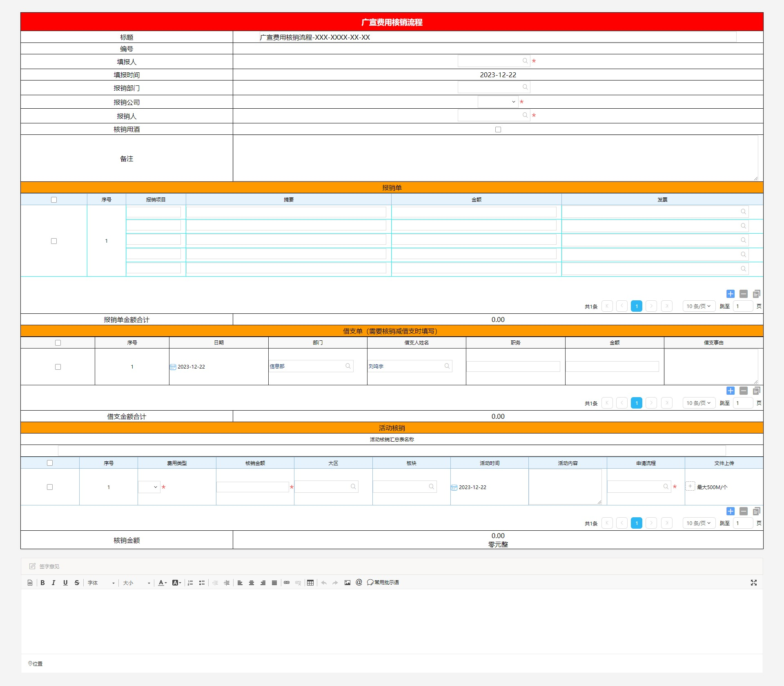
Task: Click the 活动内容 textarea
Action: pyautogui.click(x=566, y=487)
